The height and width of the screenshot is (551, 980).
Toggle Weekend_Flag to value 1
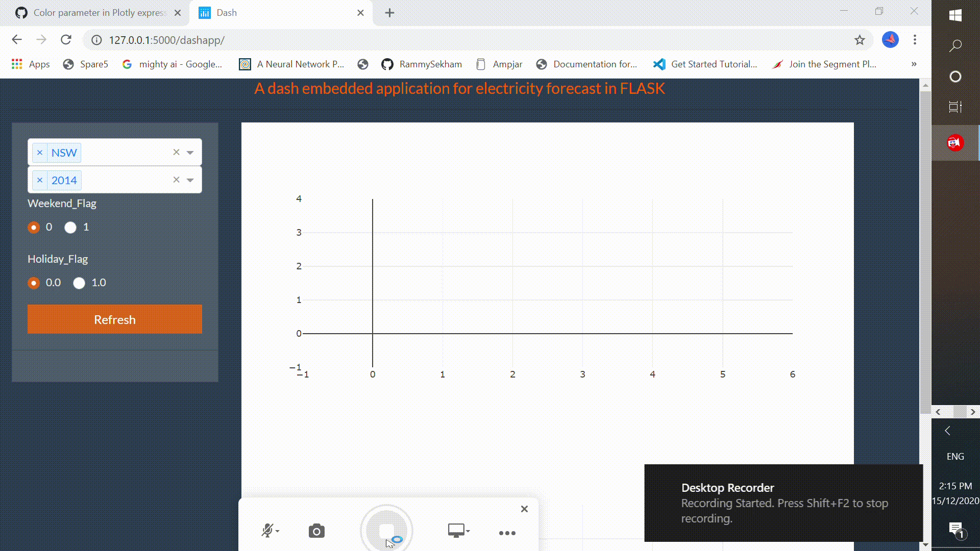(70, 227)
